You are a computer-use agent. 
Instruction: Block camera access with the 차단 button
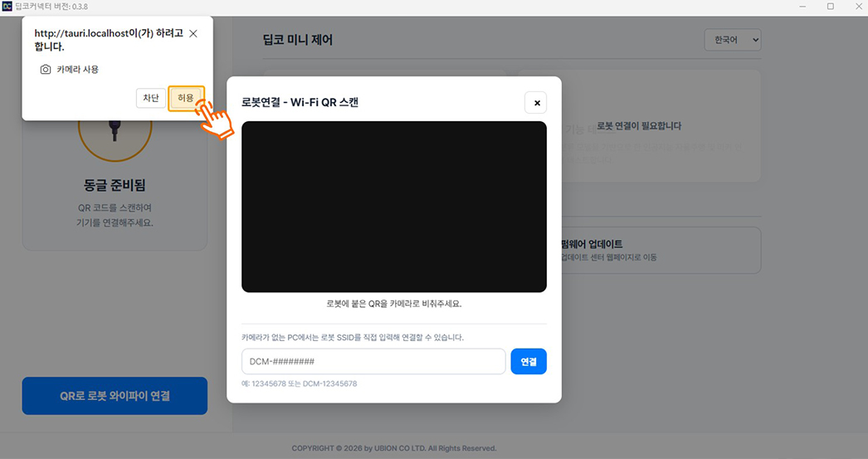[x=150, y=98]
